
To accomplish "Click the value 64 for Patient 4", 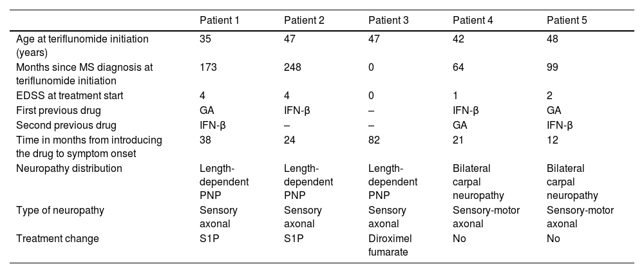I will click(459, 67).
